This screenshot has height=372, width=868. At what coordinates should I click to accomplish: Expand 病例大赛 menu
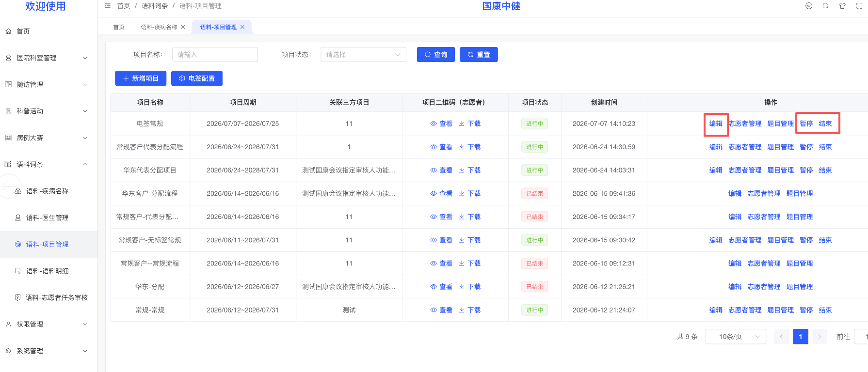pyautogui.click(x=48, y=138)
